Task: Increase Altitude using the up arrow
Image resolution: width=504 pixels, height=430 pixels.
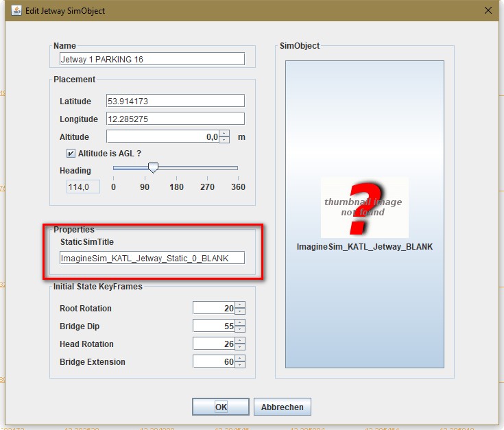Action: [x=224, y=134]
